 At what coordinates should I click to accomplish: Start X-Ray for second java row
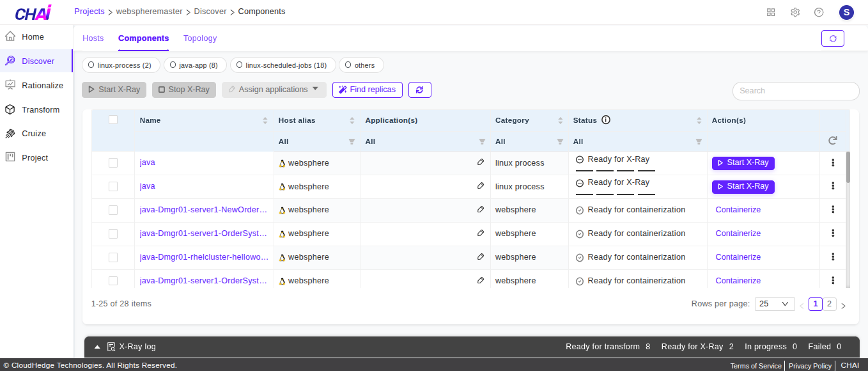[743, 187]
